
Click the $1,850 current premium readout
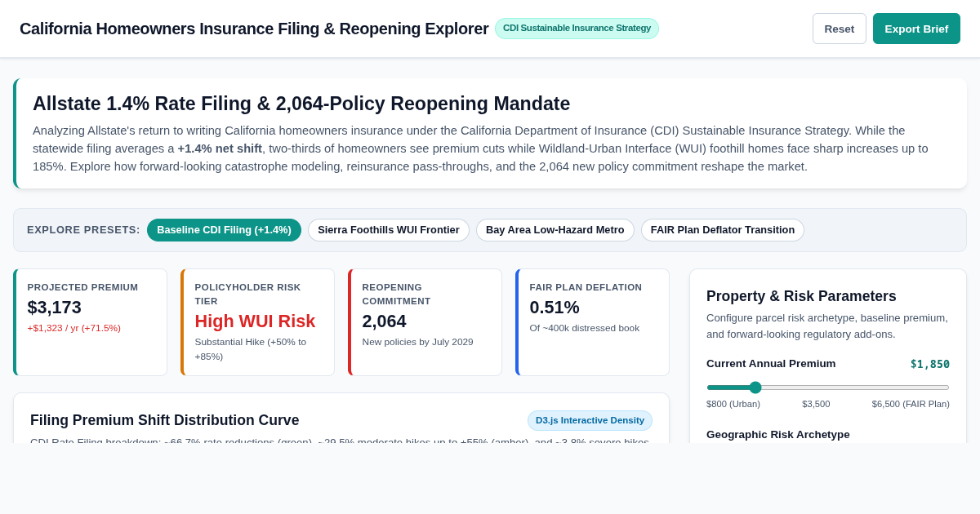point(930,364)
